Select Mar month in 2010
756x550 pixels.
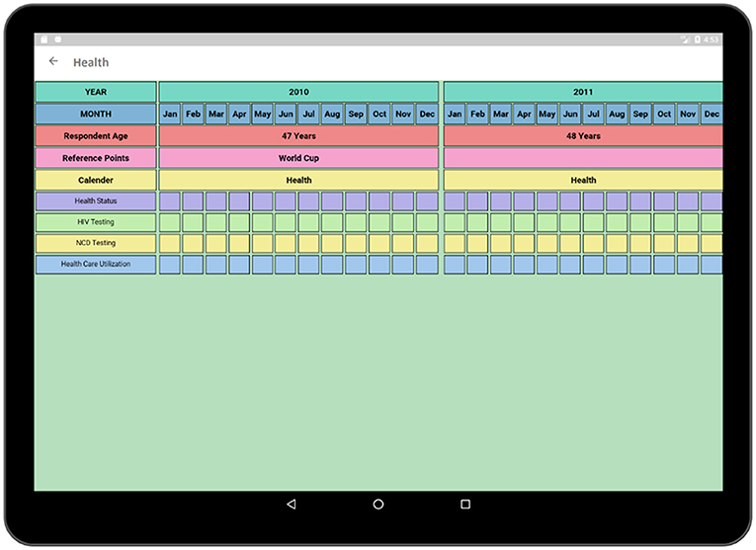[x=216, y=115]
